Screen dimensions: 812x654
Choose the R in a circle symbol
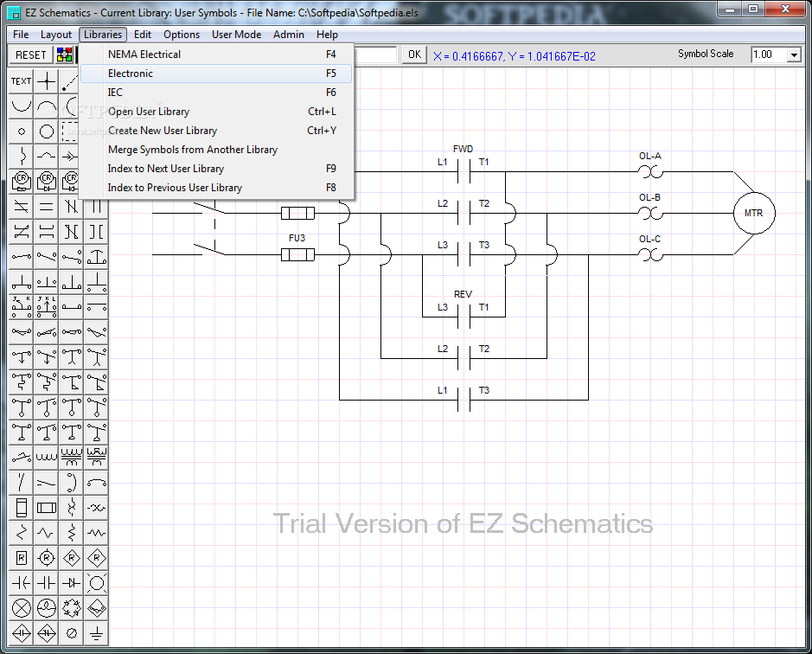tap(46, 558)
